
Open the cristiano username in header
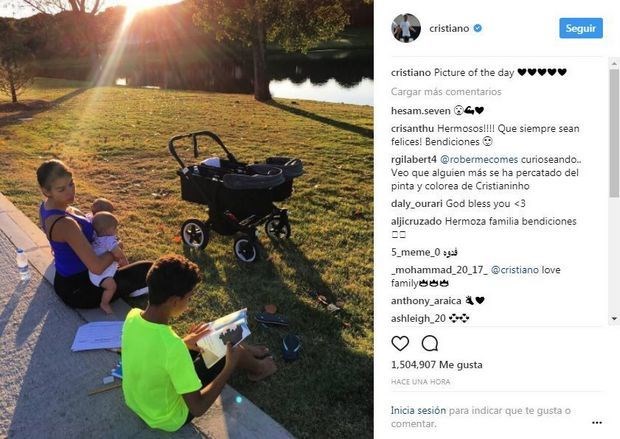click(x=449, y=28)
